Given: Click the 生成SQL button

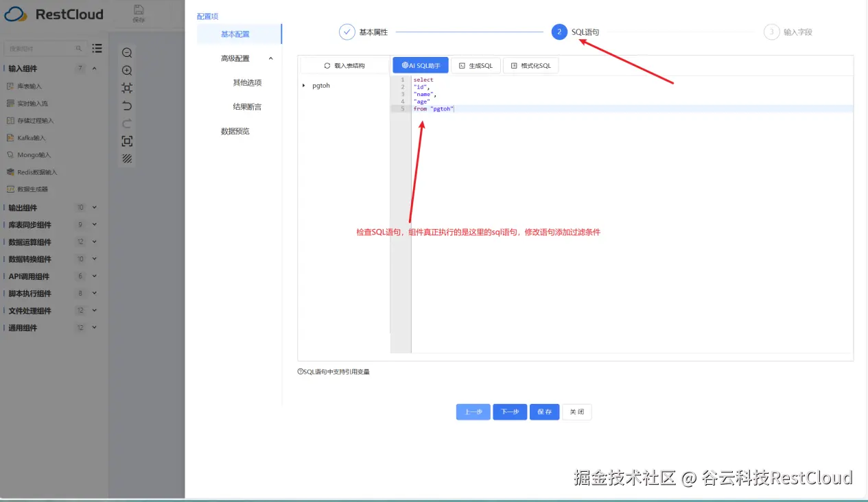Looking at the screenshot, I should [476, 65].
